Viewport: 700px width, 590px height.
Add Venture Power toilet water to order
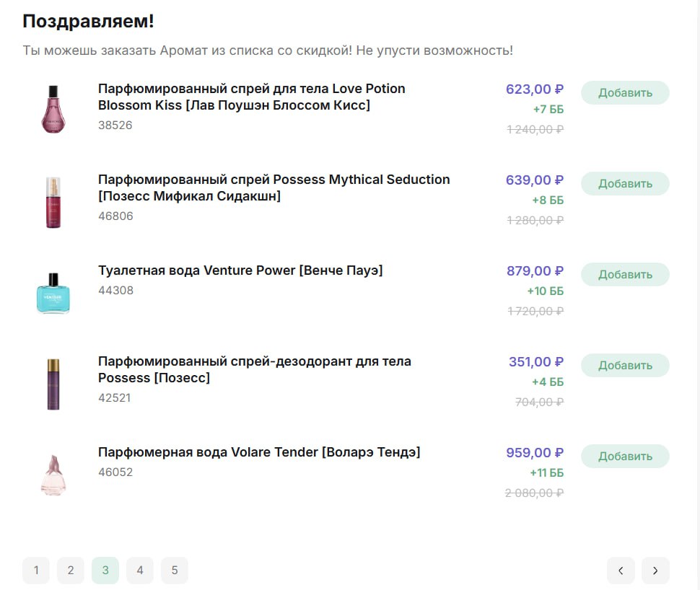click(625, 275)
